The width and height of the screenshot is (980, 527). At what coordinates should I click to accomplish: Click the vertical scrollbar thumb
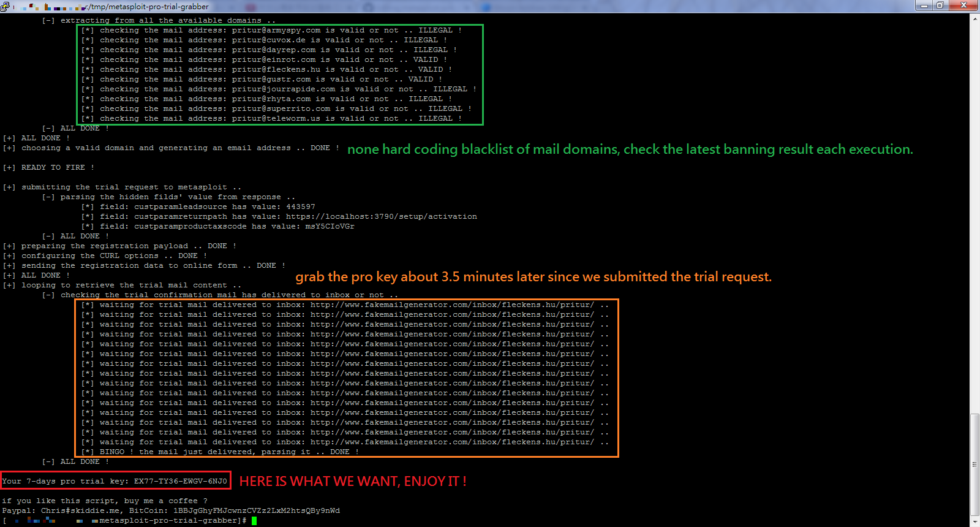pos(974,465)
